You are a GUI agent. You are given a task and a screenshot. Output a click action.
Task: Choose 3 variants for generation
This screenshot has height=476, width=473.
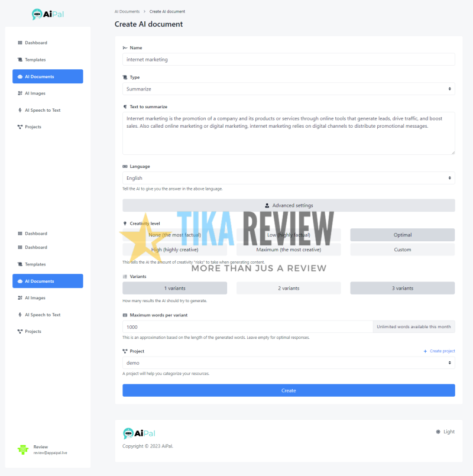pos(402,288)
